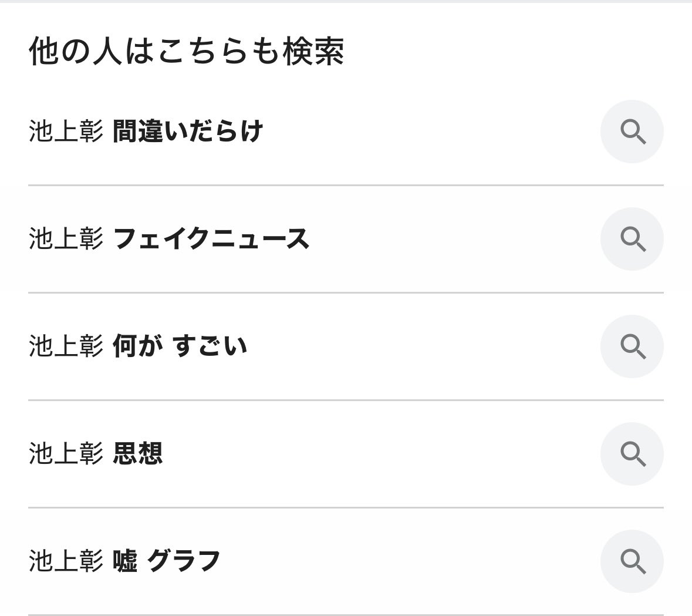Open the bold 間違いだらけ keyword
This screenshot has height=616, width=692.
point(188,132)
